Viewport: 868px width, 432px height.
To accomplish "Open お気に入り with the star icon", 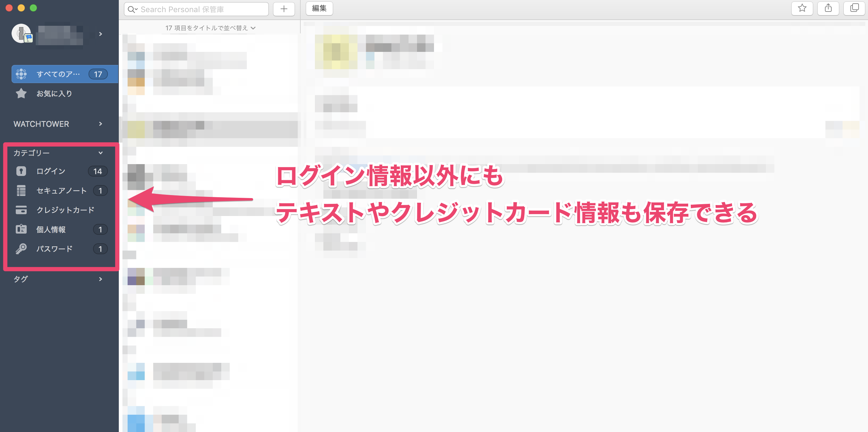I will [x=21, y=93].
